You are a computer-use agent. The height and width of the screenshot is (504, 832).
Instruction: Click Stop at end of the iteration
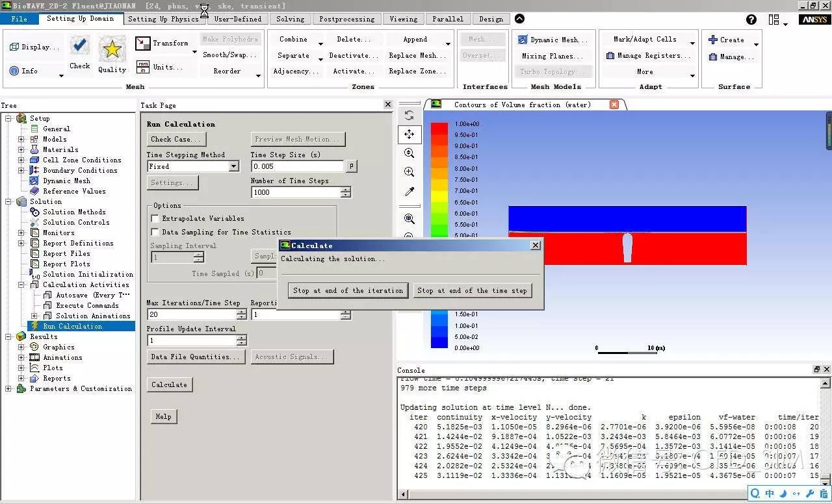tap(348, 290)
